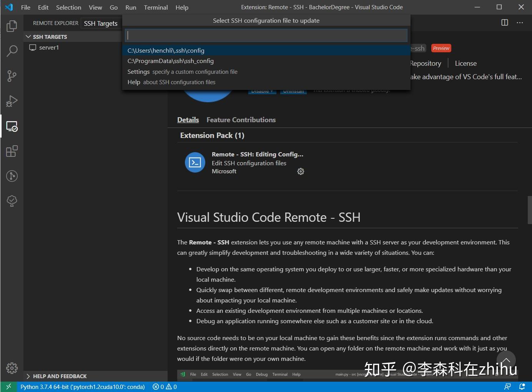Select the Remote Explorer icon
532x392 pixels.
[x=12, y=126]
